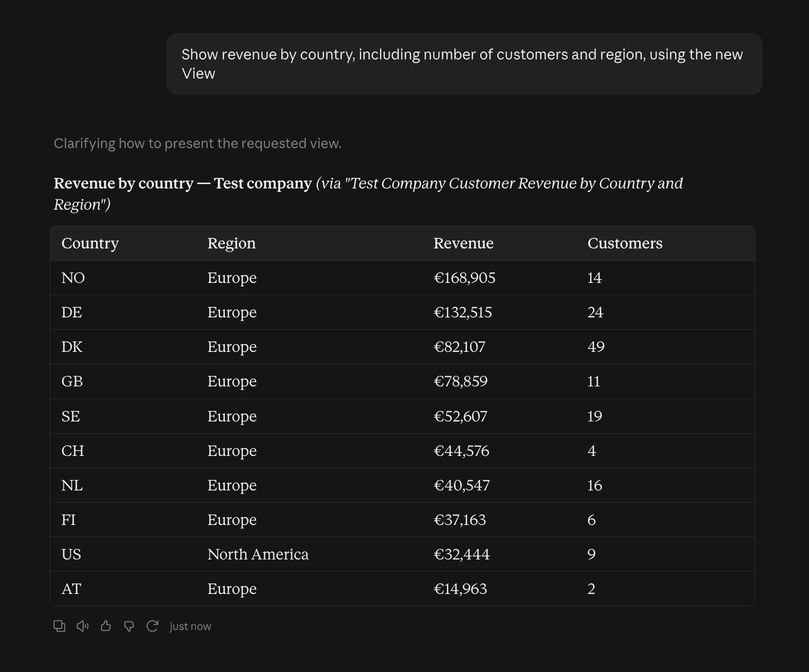Click the Customers column header

(625, 243)
